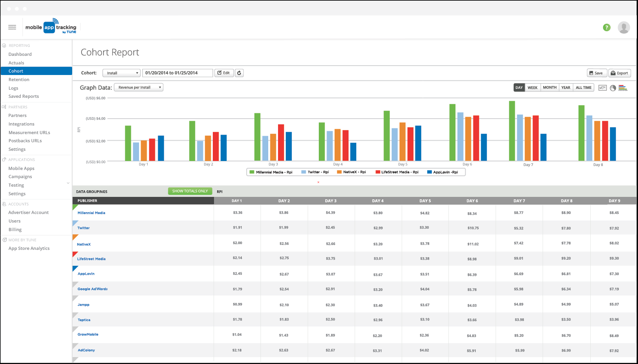Open Postbacks URLs in sidebar
638x364 pixels.
pos(25,141)
